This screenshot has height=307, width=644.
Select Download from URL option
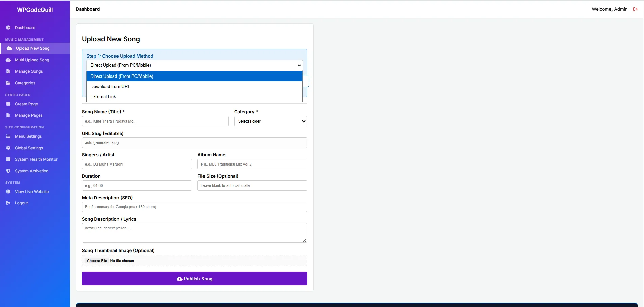pyautogui.click(x=110, y=87)
